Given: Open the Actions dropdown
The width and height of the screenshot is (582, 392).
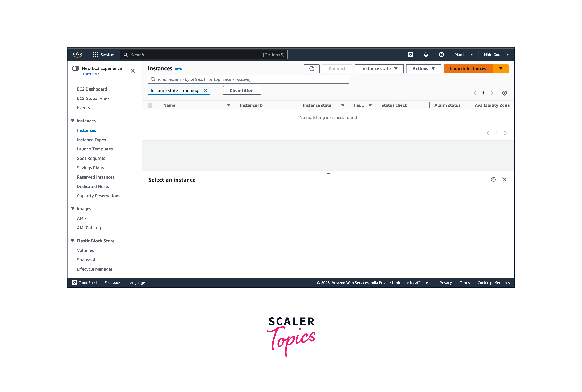Looking at the screenshot, I should coord(423,68).
